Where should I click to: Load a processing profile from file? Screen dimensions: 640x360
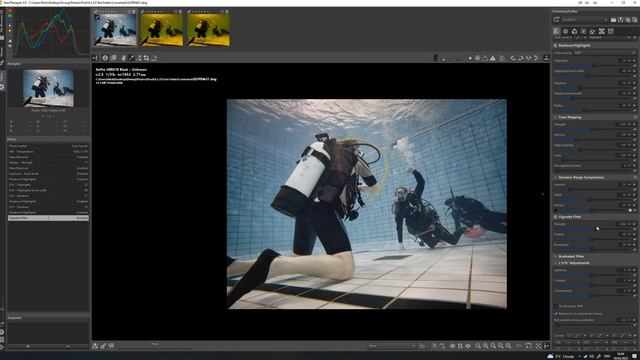pyautogui.click(x=613, y=20)
